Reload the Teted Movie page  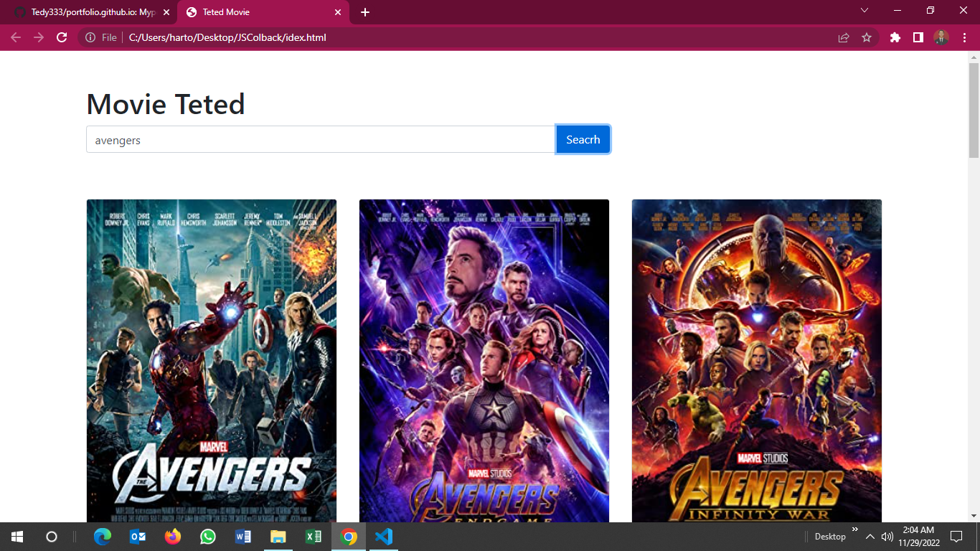[62, 37]
